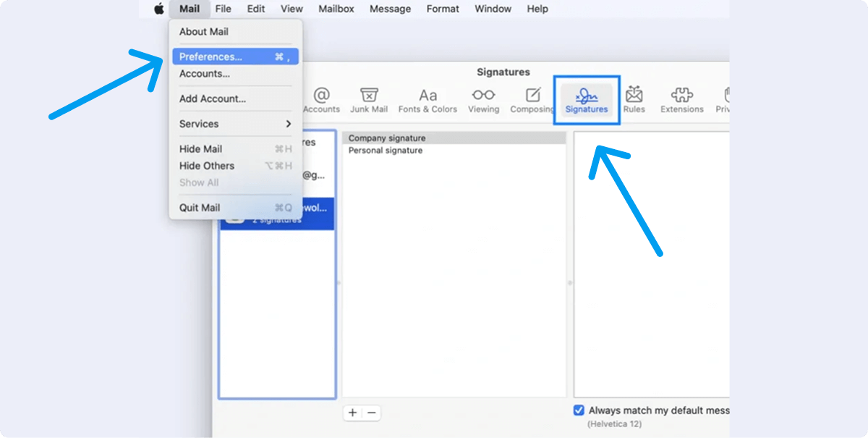
Task: Select the Junk Mail settings icon
Action: click(369, 98)
